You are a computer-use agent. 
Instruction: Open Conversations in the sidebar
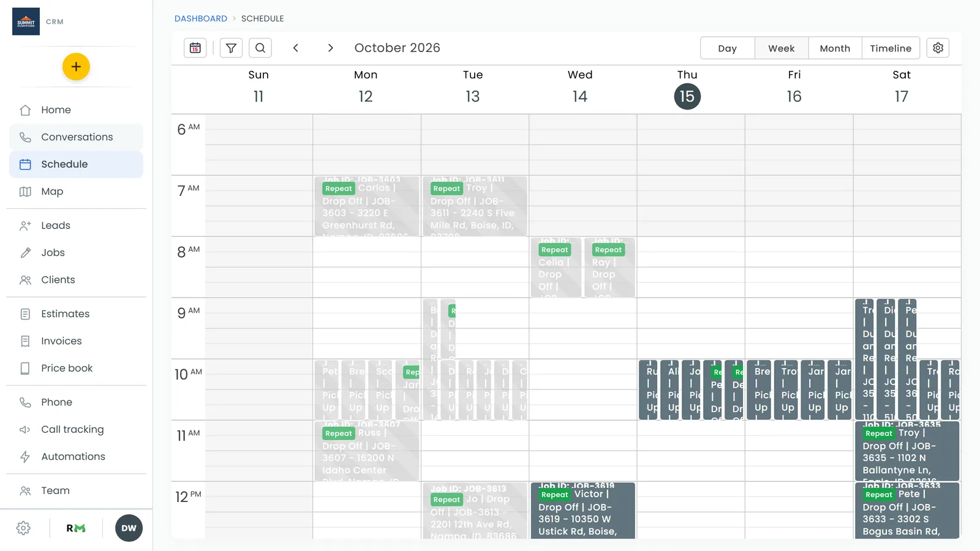[x=76, y=137]
